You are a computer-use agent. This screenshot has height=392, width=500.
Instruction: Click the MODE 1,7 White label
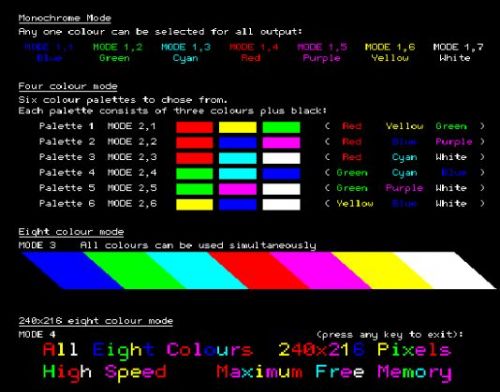pos(458,52)
